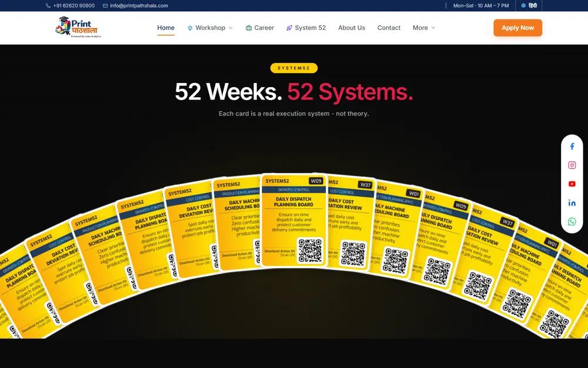Email info@printpathshala.com
This screenshot has width=588, height=368.
tap(139, 6)
